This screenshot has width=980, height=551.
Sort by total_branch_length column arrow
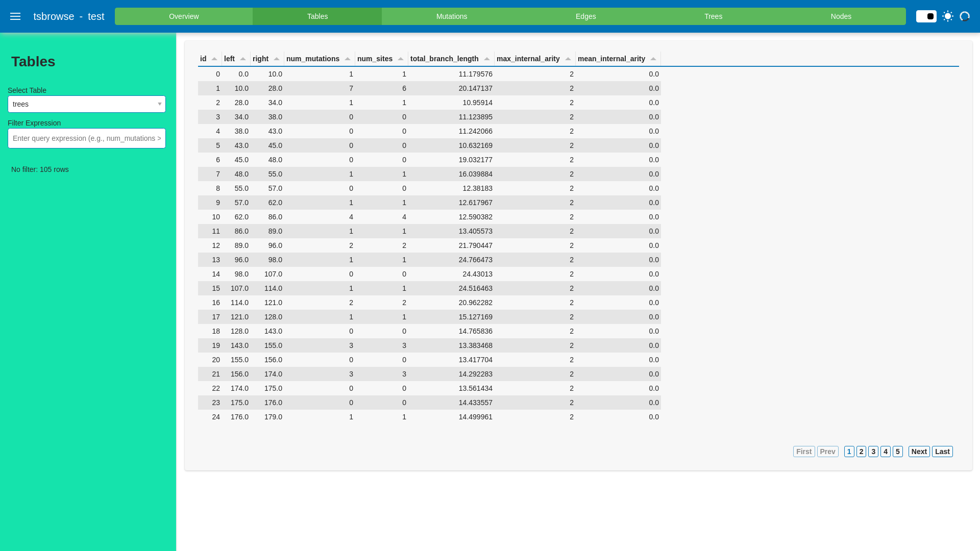click(x=487, y=59)
